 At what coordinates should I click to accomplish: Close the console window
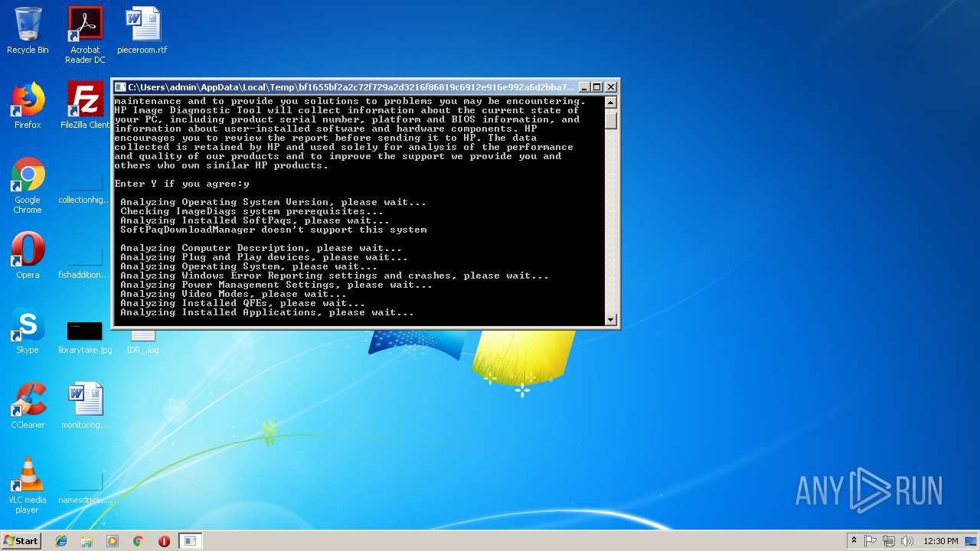611,87
